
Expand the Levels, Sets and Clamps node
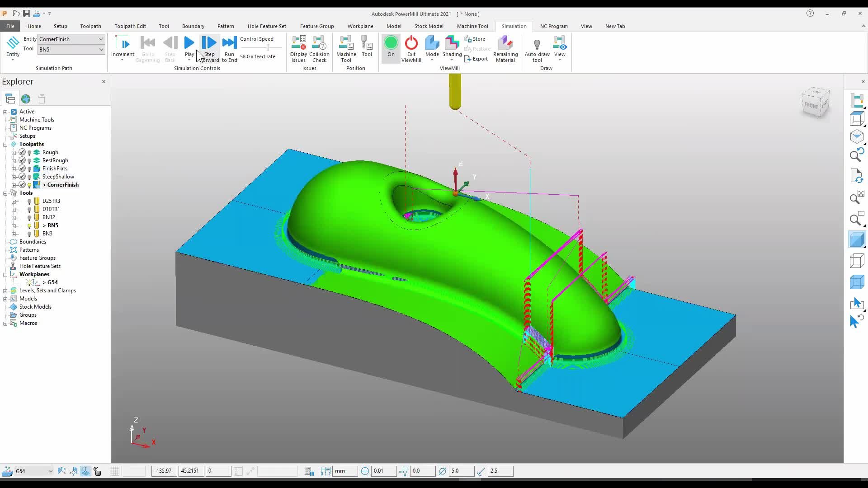point(5,291)
